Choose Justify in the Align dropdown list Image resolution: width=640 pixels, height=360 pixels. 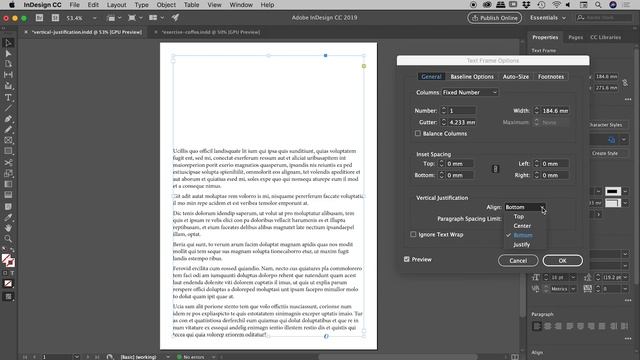pyautogui.click(x=522, y=244)
